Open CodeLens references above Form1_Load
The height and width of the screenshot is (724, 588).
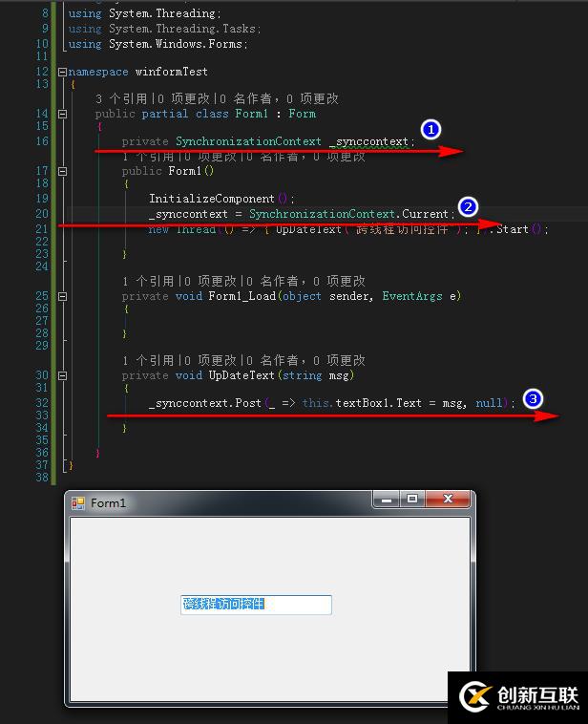point(148,281)
